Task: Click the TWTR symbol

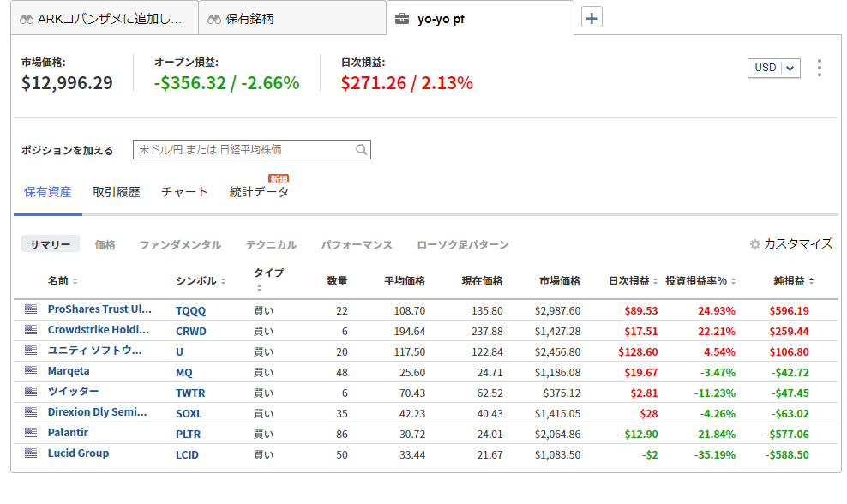Action: (x=190, y=393)
